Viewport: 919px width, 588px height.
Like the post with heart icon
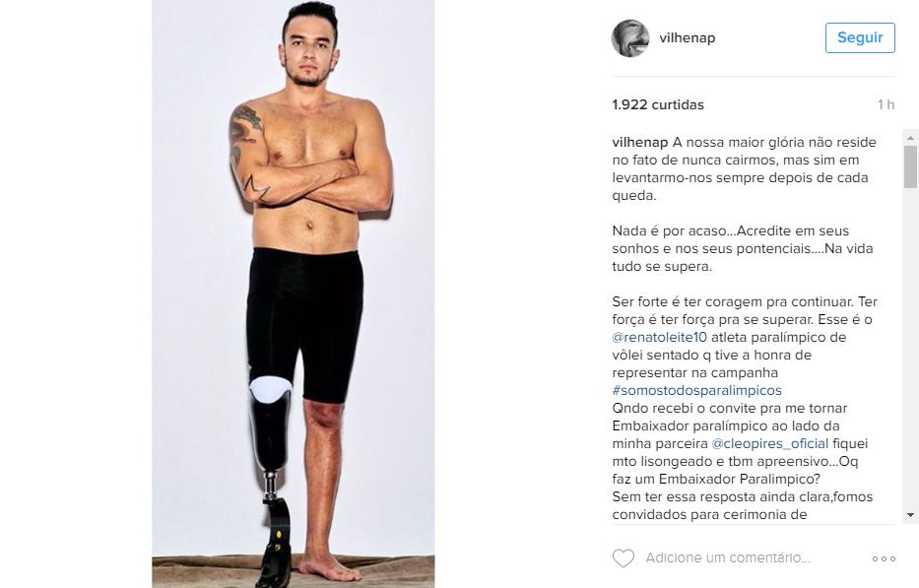pyautogui.click(x=624, y=558)
